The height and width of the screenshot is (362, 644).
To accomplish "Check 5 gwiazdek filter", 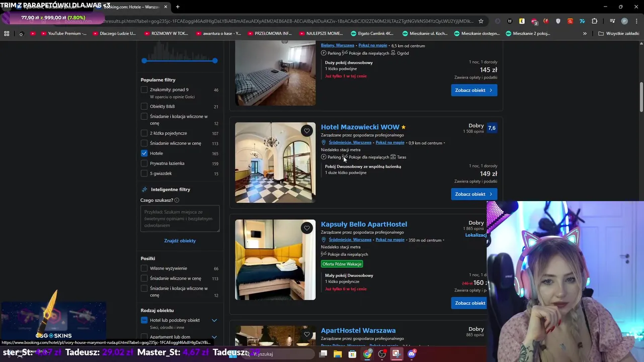I will pos(144,173).
